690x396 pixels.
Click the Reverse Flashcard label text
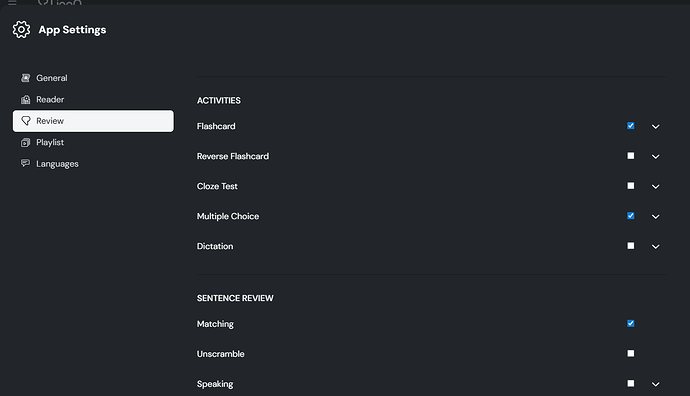click(233, 156)
